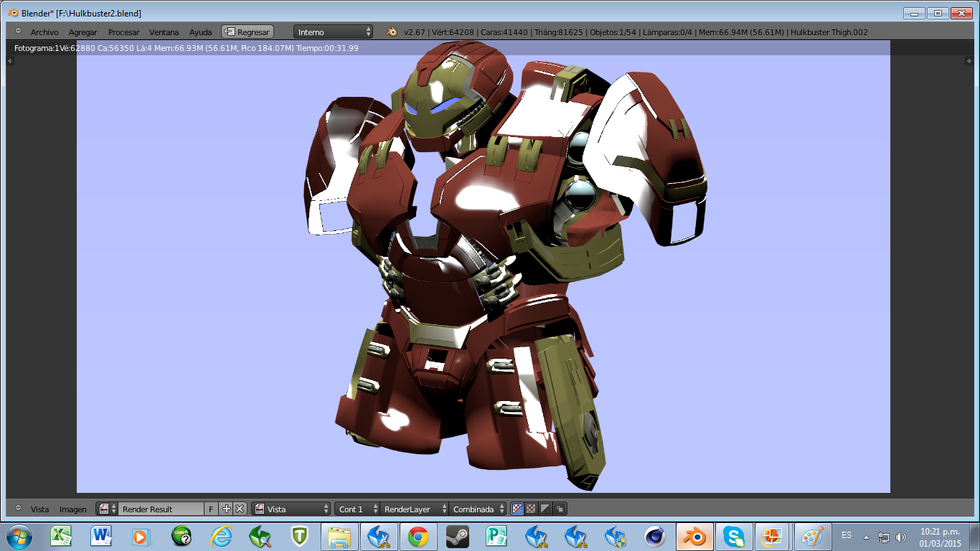980x551 pixels.
Task: Select the color and alpha display mode
Action: [517, 509]
